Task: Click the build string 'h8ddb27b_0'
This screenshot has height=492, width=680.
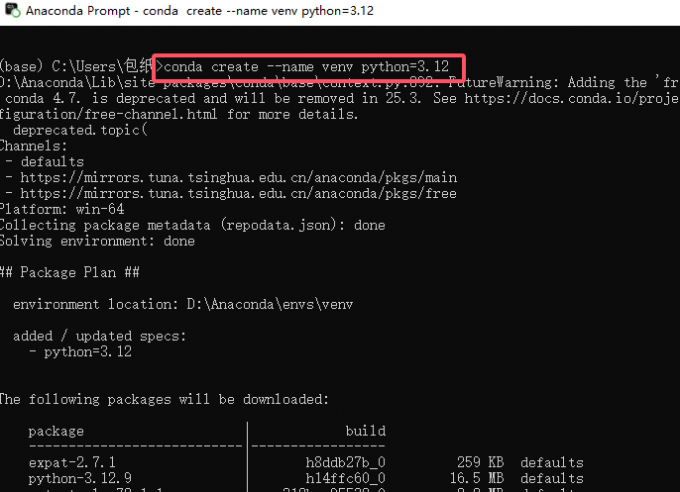Action: click(346, 462)
